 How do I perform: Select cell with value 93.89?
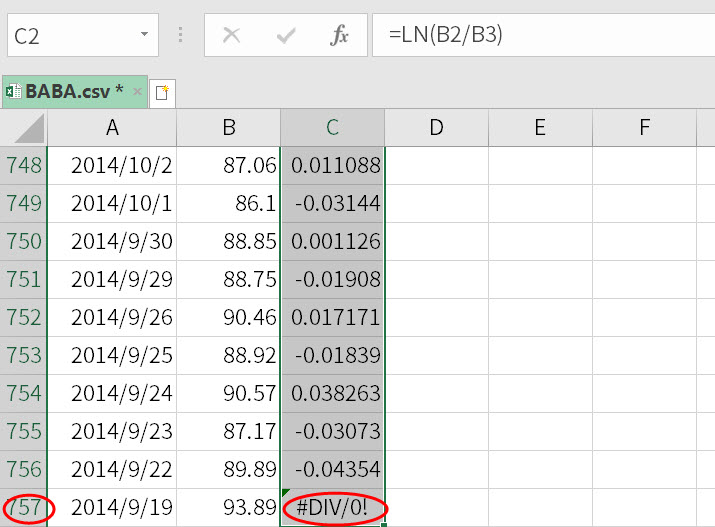pyautogui.click(x=228, y=507)
